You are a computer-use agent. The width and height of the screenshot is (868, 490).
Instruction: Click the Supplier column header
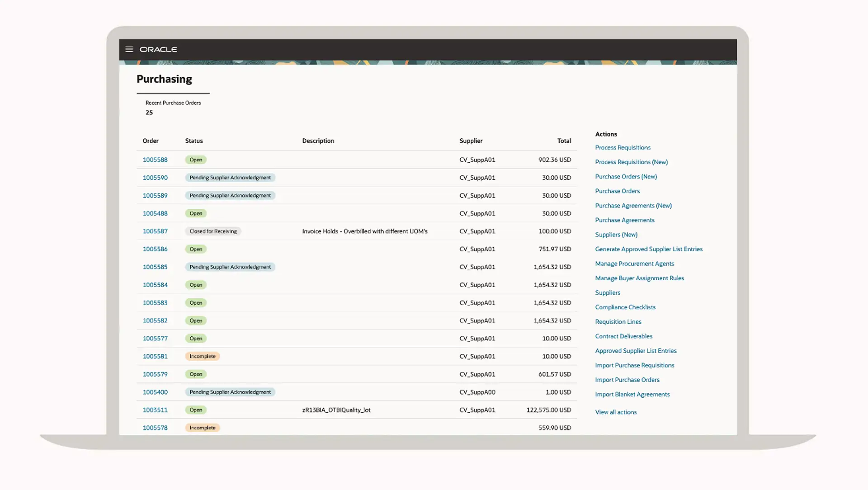[471, 141]
